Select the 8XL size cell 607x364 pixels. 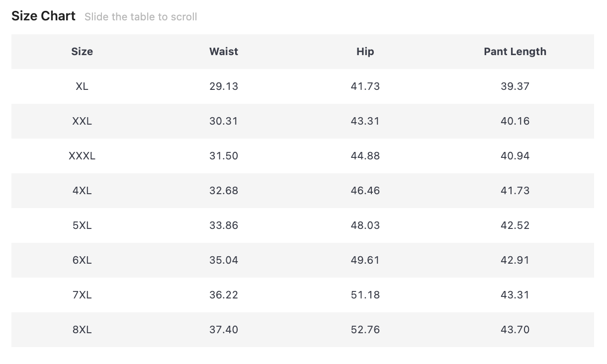tap(82, 330)
